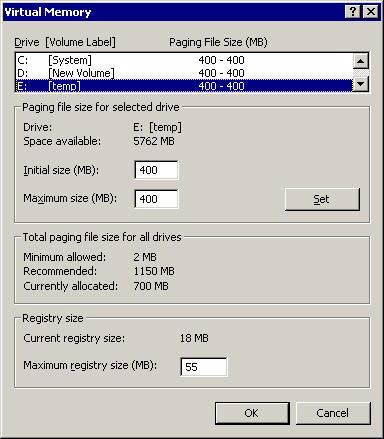Click the Cancel button
This screenshot has height=439, width=384.
[x=333, y=413]
